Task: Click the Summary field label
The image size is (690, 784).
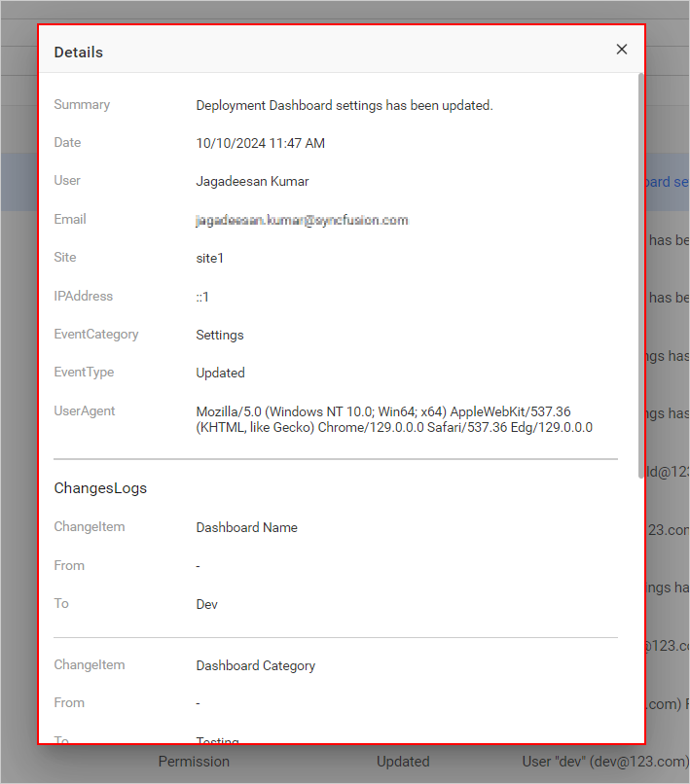Action: [82, 105]
